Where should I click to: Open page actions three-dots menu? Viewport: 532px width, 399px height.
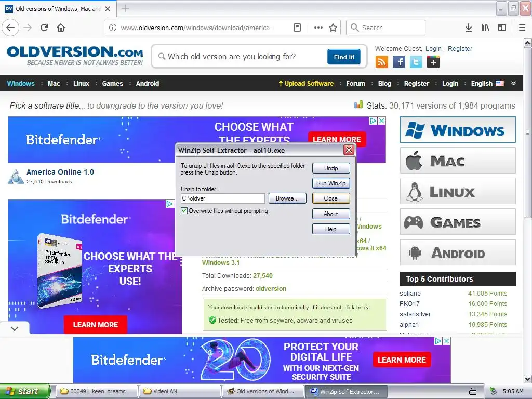pyautogui.click(x=318, y=28)
